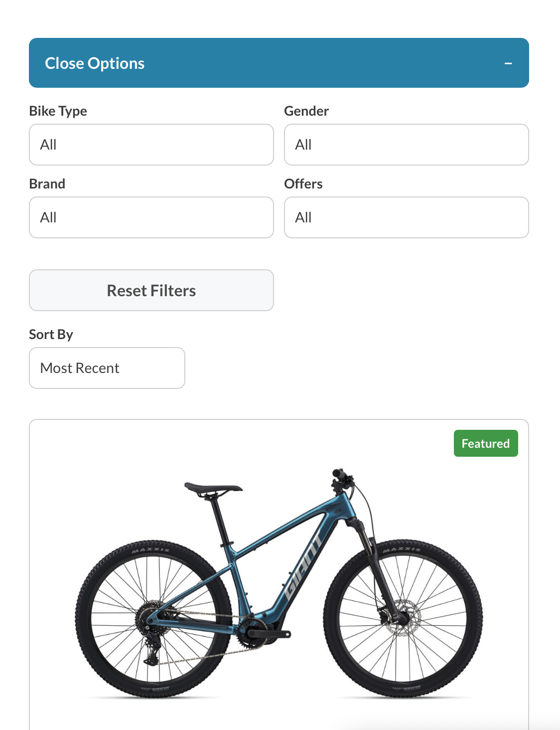Click the green Featured badge
Image resolution: width=560 pixels, height=730 pixels.
pos(486,443)
